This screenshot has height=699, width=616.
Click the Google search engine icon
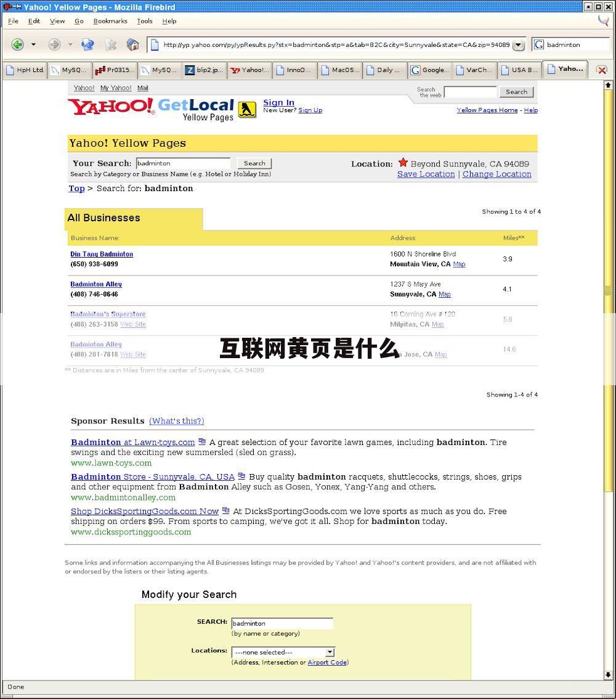[539, 44]
